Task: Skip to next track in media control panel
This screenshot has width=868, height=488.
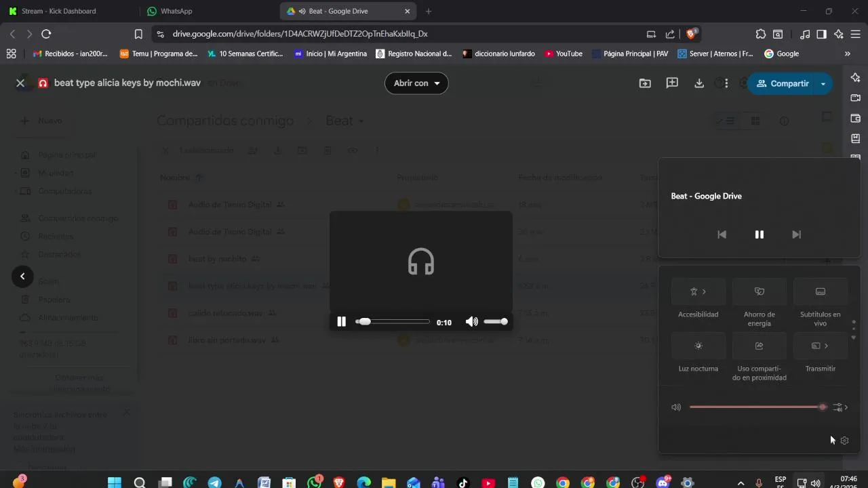Action: [x=797, y=235]
